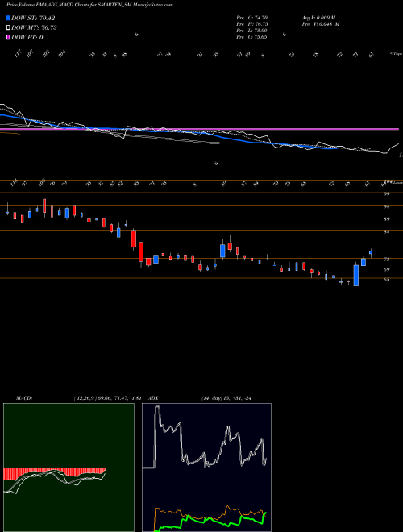Click the price axis label 73
403x532 pixels.
(388, 260)
